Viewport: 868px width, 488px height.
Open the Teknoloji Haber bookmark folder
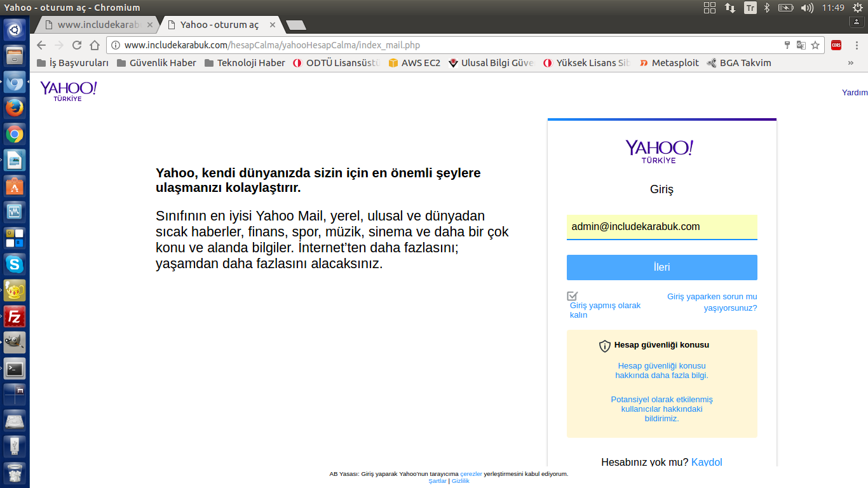(x=245, y=63)
